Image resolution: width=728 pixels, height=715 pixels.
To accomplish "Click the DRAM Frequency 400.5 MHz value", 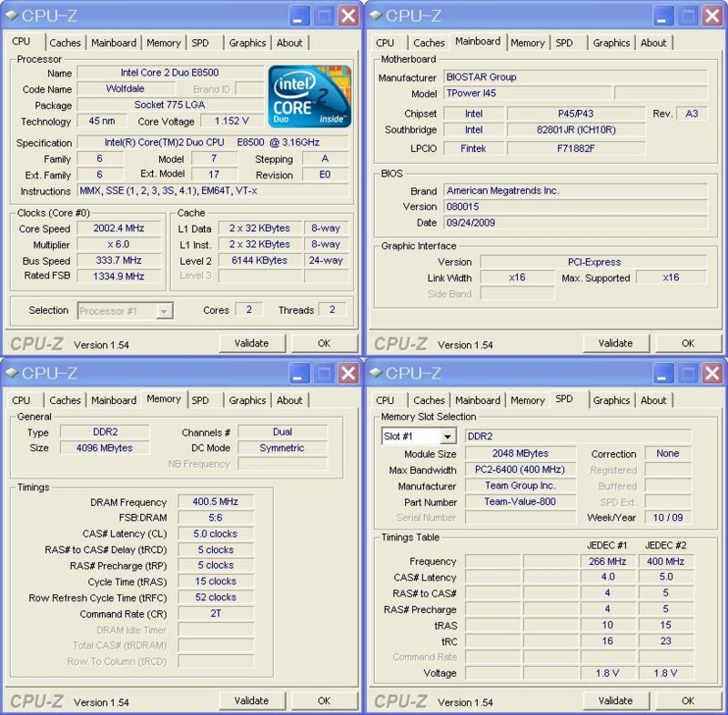I will tap(216, 501).
